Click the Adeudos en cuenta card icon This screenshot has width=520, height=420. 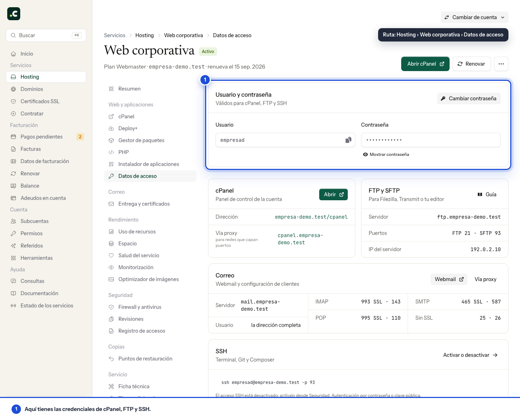click(x=13, y=198)
